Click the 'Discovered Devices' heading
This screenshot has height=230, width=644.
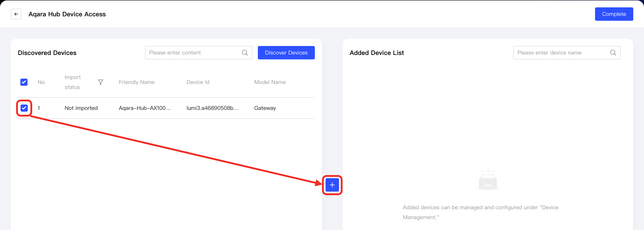(47, 53)
